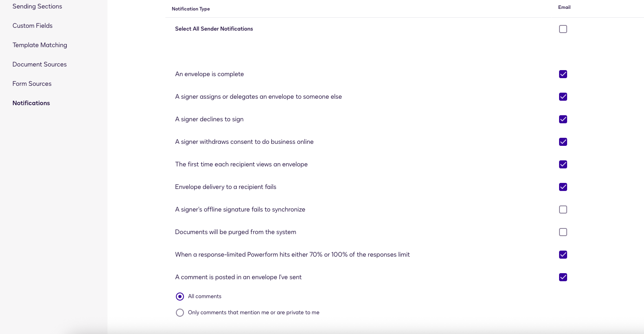Uncheck 'A signer declines to sign' checkbox
The width and height of the screenshot is (644, 334).
click(563, 119)
